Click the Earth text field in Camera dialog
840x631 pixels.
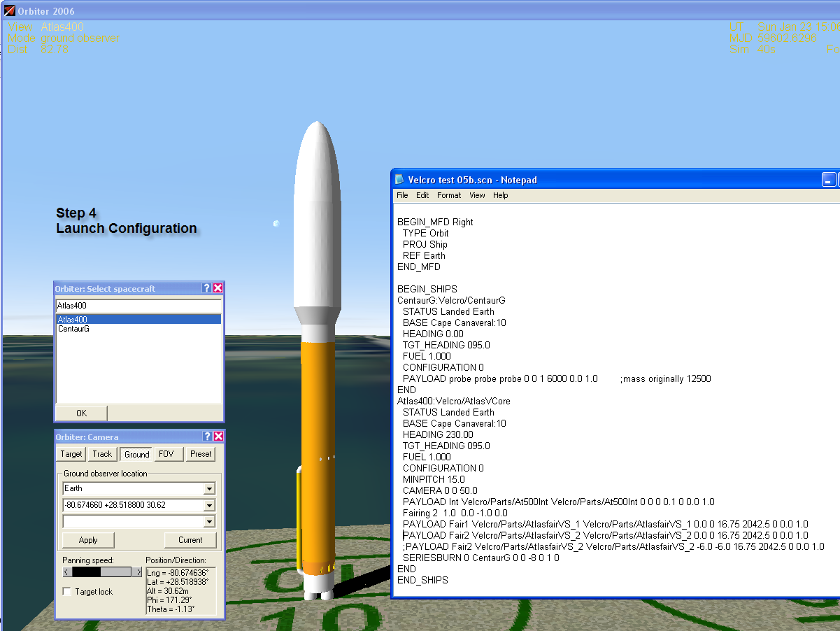tap(133, 488)
